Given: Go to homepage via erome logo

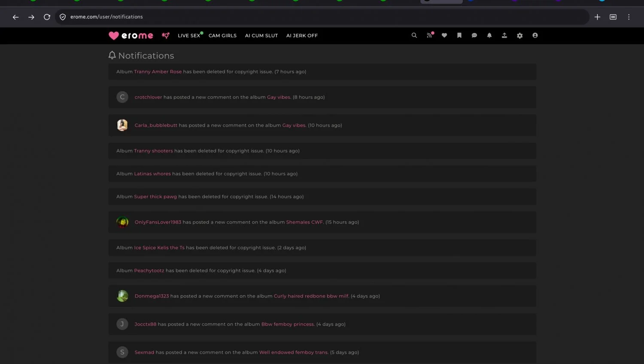Looking at the screenshot, I should pyautogui.click(x=131, y=36).
